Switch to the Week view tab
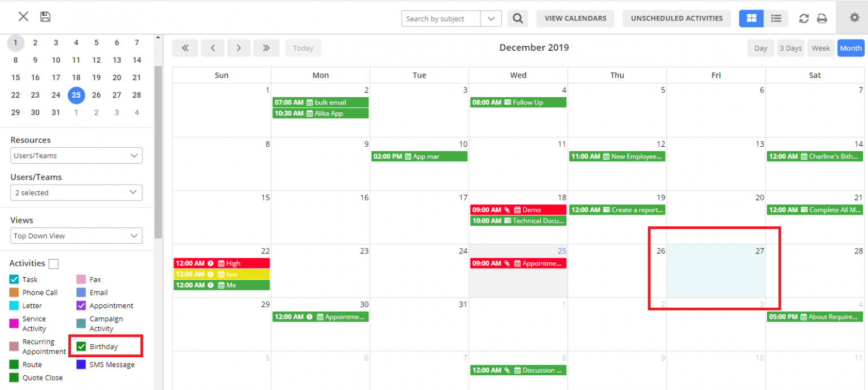Screen dimensions: 868x390 tap(821, 48)
